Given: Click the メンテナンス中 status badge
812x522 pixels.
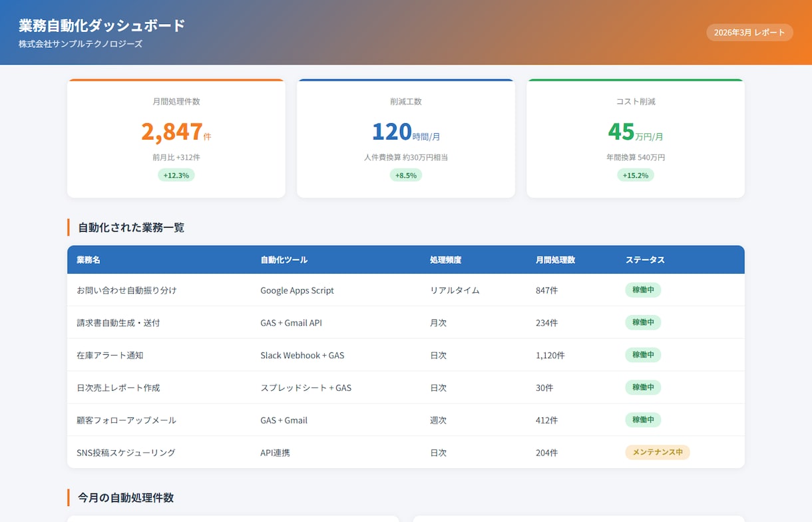Looking at the screenshot, I should [658, 453].
